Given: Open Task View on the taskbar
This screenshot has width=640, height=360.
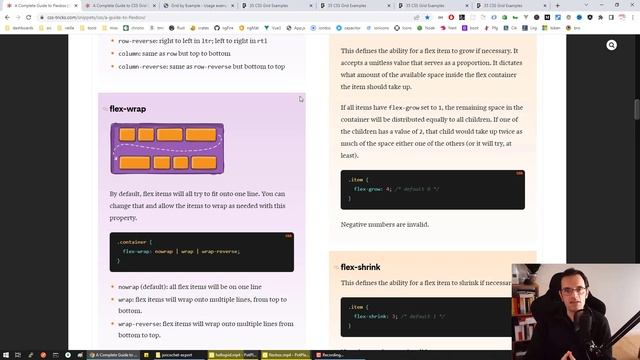Looking at the screenshot, I should tap(18, 355).
